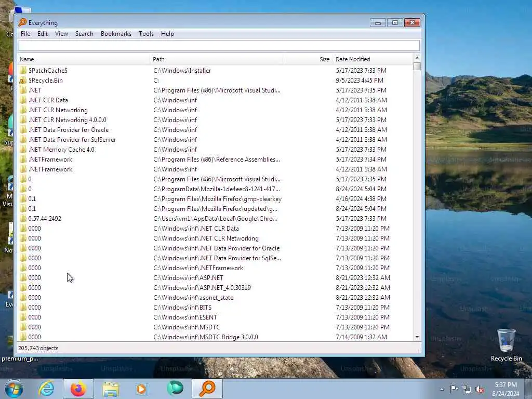Viewport: 532px width, 399px height.
Task: Open the network tray icon
Action: 467,389
